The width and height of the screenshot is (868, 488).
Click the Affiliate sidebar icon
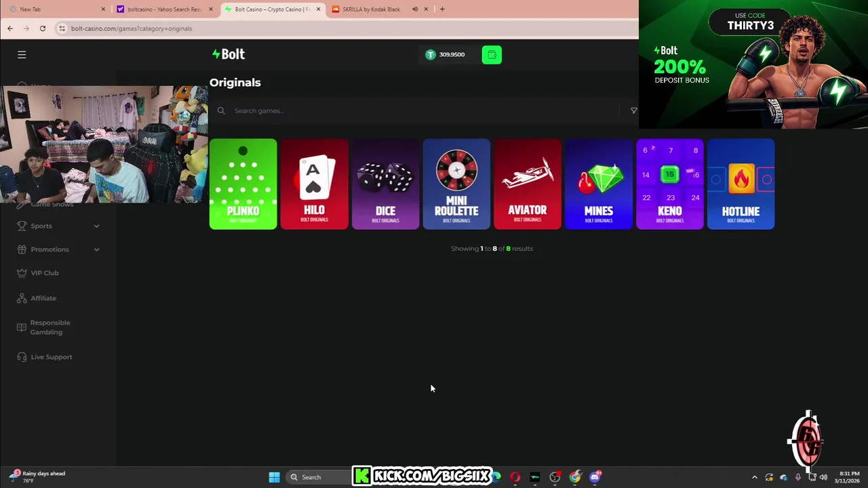coord(22,298)
